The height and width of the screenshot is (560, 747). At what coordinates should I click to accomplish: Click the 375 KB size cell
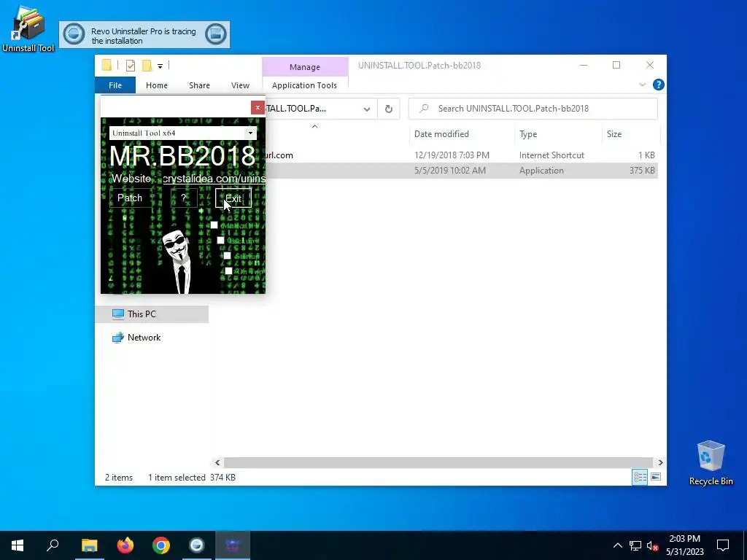coord(642,171)
